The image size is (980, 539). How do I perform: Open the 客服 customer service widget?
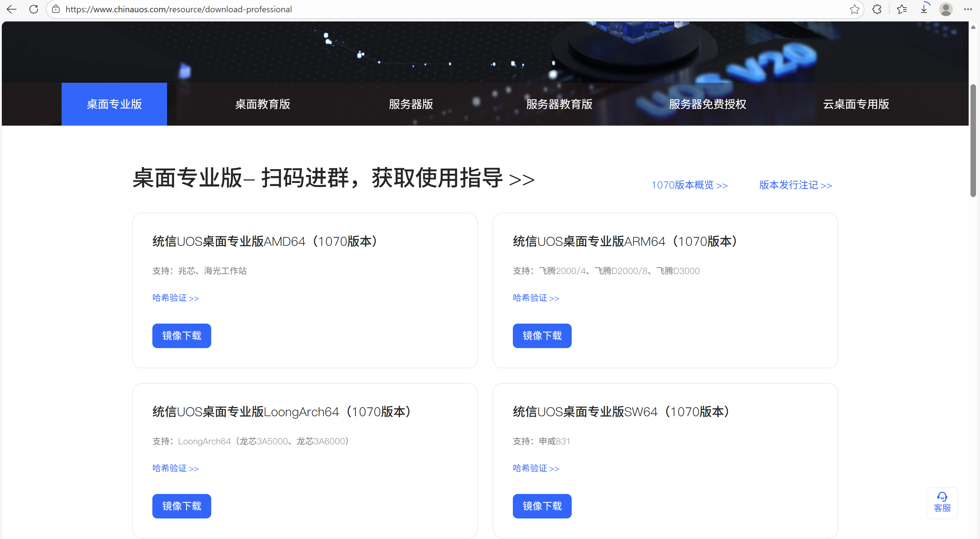[942, 503]
